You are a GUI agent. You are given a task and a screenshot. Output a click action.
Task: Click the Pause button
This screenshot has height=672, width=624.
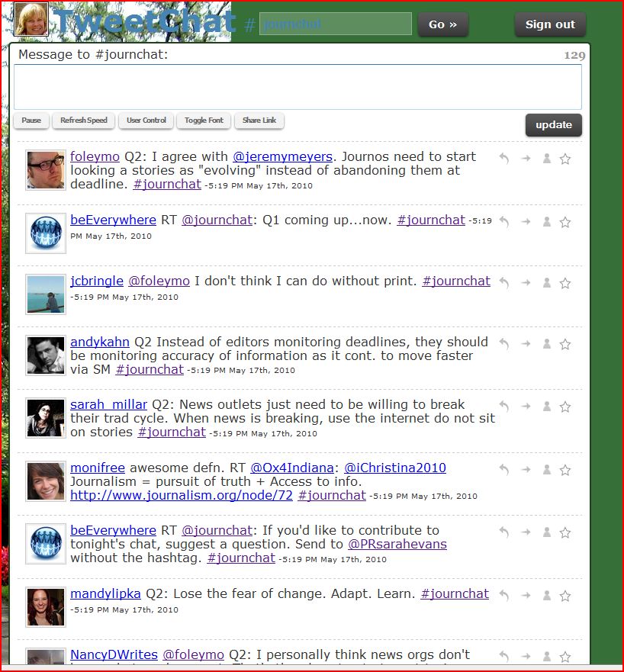tap(31, 121)
